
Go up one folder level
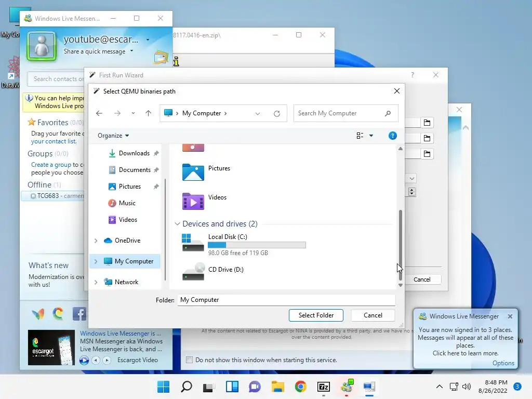click(x=148, y=113)
